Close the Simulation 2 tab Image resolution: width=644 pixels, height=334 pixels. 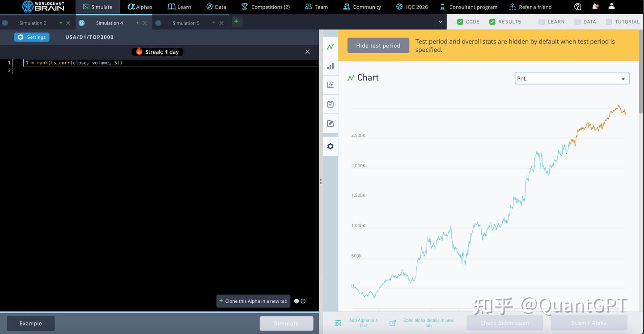(68, 23)
